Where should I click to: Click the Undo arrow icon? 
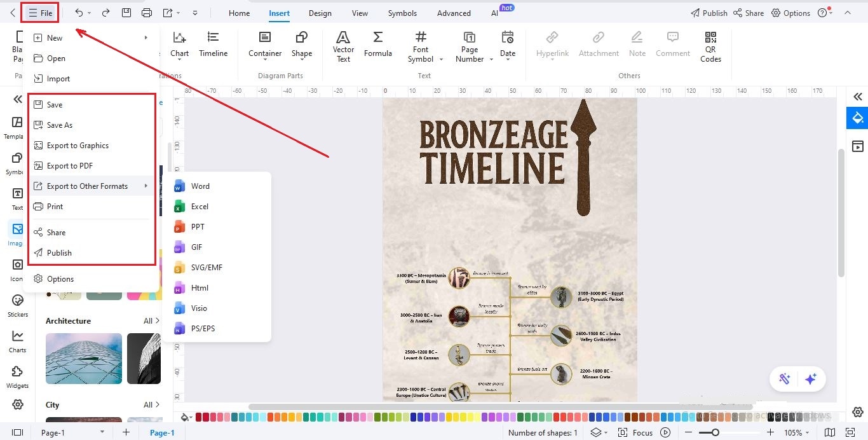(79, 13)
